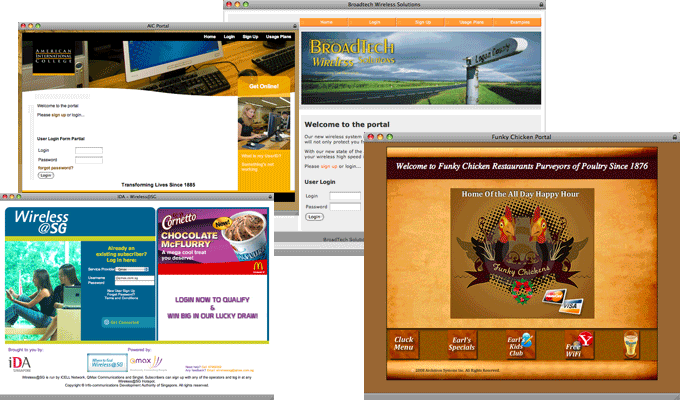Open Cluck Menu tile in Funky Chicken Portal
This screenshot has height=400, width=680.
(404, 344)
